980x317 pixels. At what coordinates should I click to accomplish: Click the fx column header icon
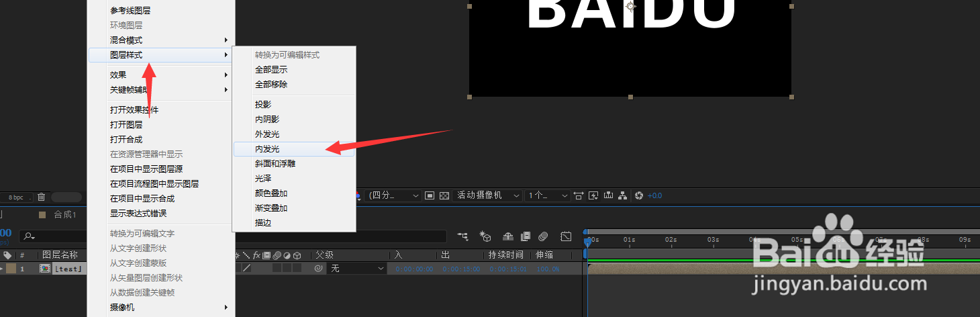coord(256,255)
